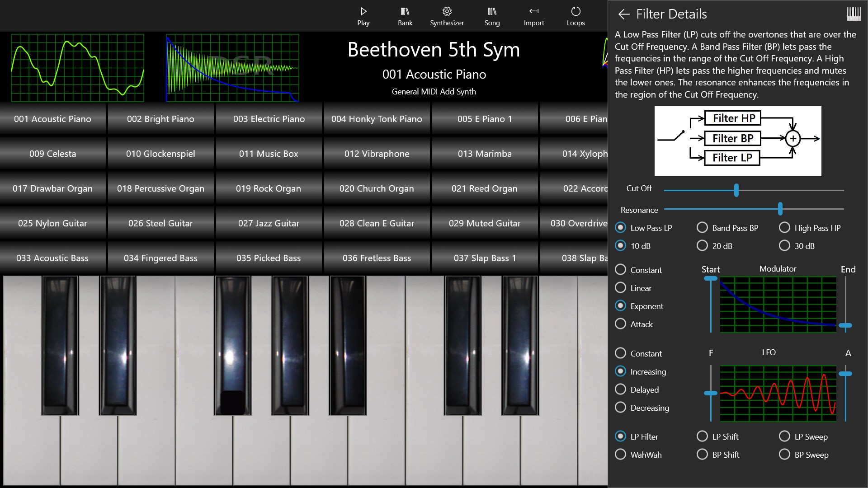Choose the Delayed LFO option

[620, 389]
